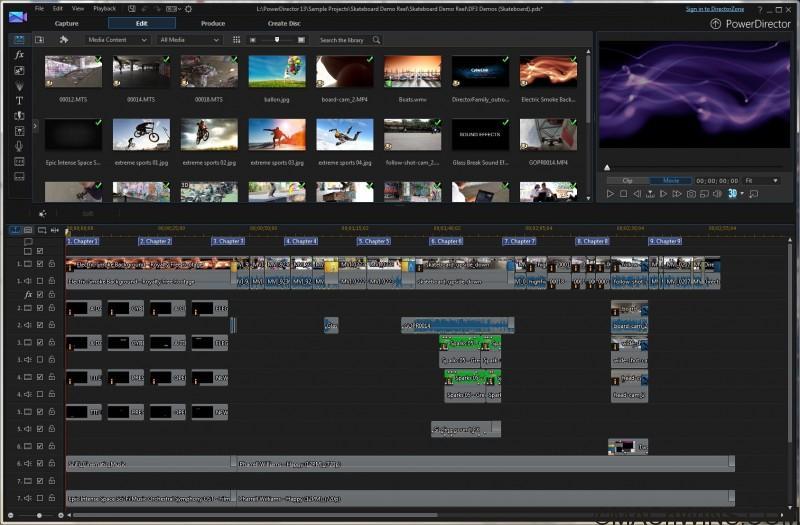Toggle video track 2 enable checkbox
Viewport: 800px width, 525px height.
40,308
